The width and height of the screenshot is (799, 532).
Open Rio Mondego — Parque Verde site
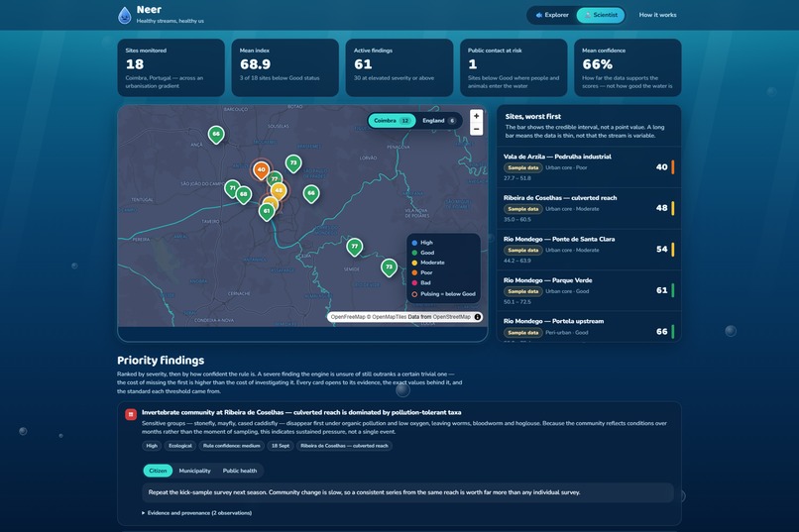click(589, 290)
